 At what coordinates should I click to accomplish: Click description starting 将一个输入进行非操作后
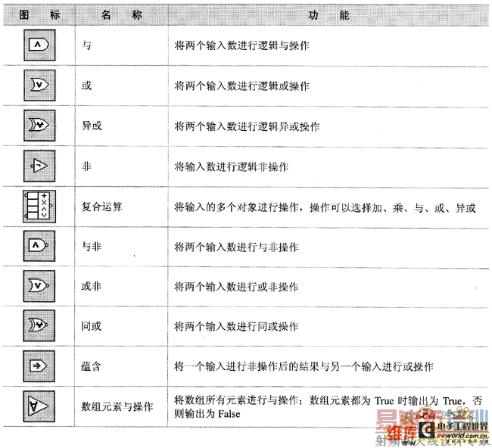tap(304, 366)
